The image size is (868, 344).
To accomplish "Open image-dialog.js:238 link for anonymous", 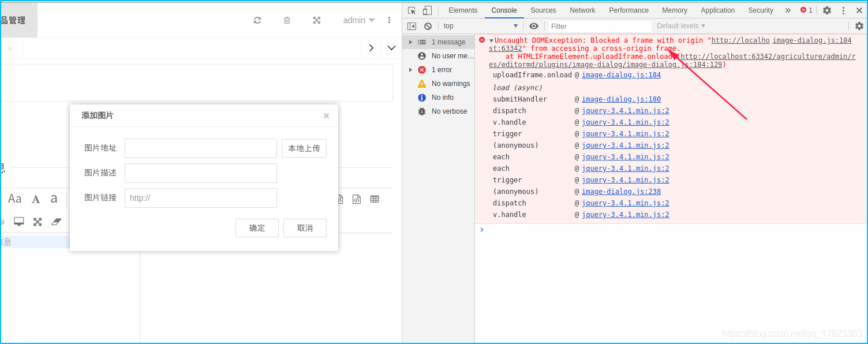I will tap(621, 192).
